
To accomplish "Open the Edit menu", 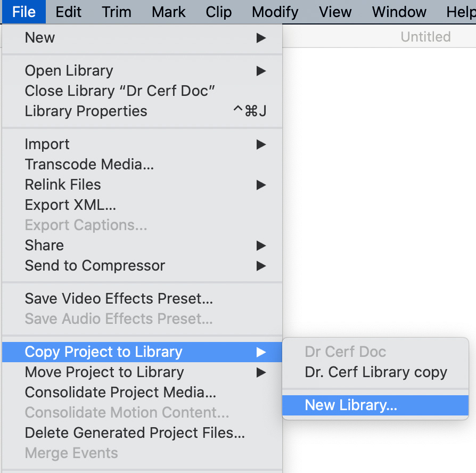I will click(x=68, y=12).
